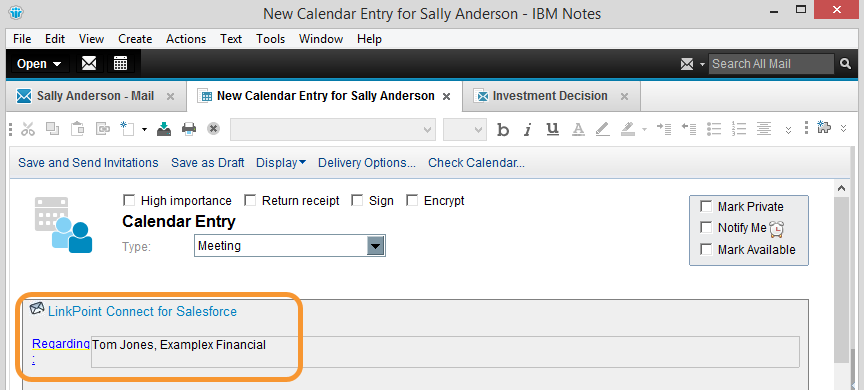
Task: Switch to the Investment Decision tab
Action: [x=550, y=96]
